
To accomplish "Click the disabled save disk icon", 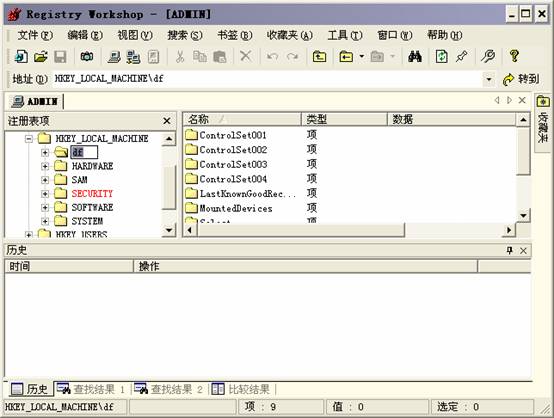I will (60, 57).
